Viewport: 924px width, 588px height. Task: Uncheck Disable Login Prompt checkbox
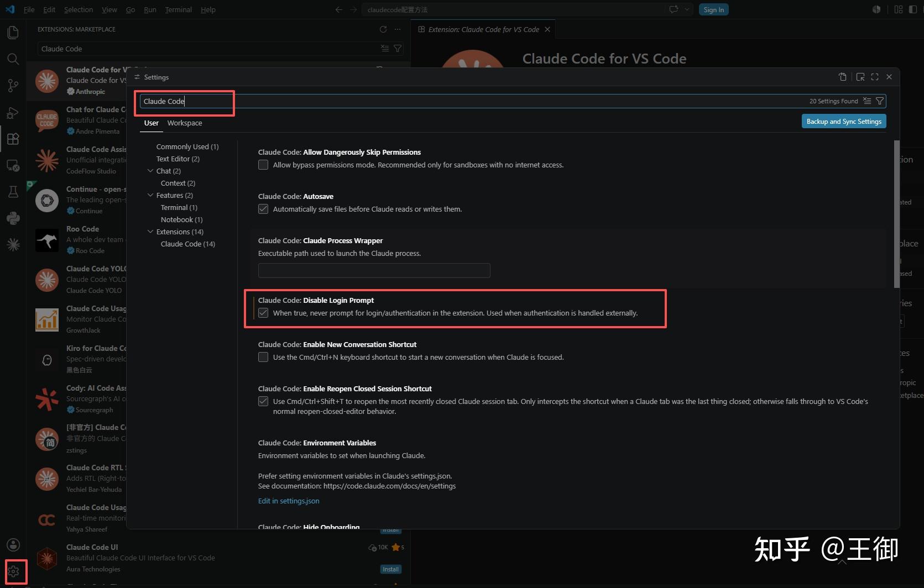pyautogui.click(x=263, y=313)
